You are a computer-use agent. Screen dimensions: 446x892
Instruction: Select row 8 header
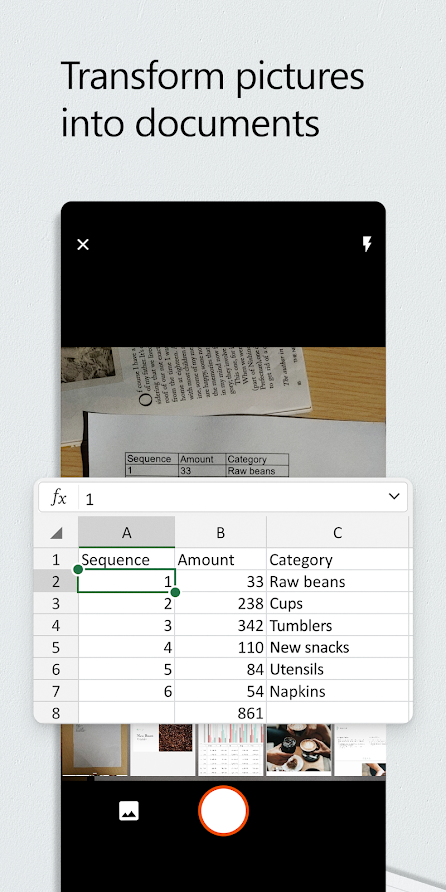coord(56,713)
